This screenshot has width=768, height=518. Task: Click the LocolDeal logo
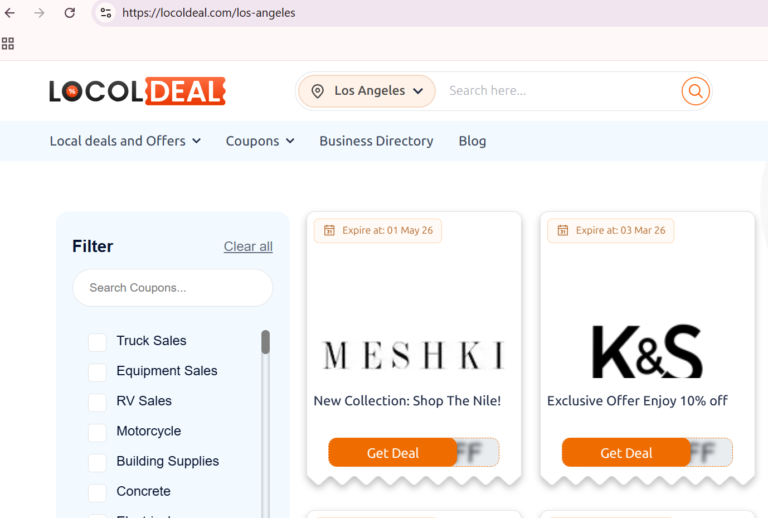pos(137,91)
